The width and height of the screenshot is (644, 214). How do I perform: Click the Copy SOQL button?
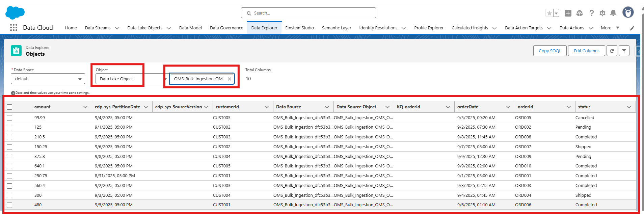click(549, 51)
